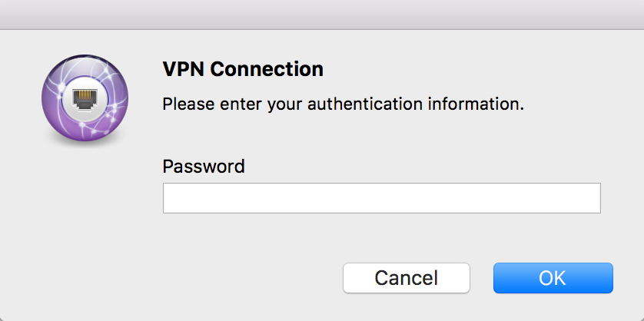The height and width of the screenshot is (321, 644).
Task: Click the Ethernet port symbol inside the icon
Action: pyautogui.click(x=84, y=99)
